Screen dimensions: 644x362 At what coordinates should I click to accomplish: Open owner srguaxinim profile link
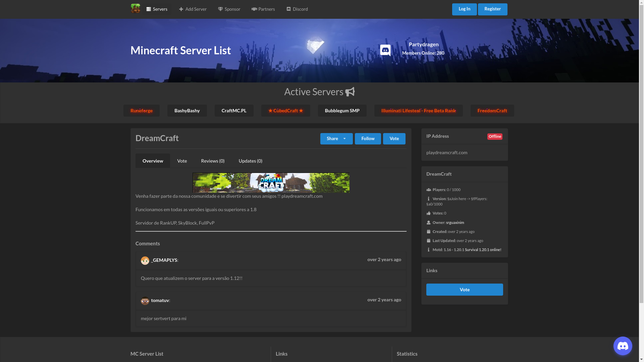[455, 223]
